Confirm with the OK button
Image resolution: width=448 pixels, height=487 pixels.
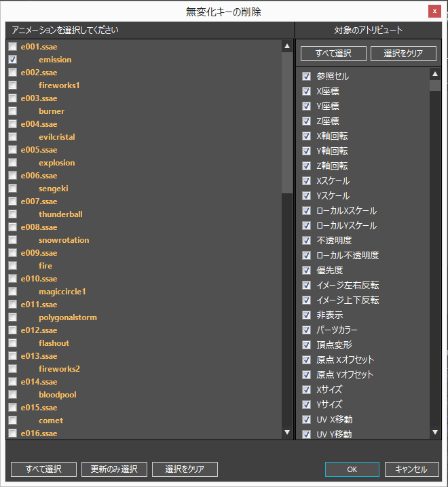(352, 469)
